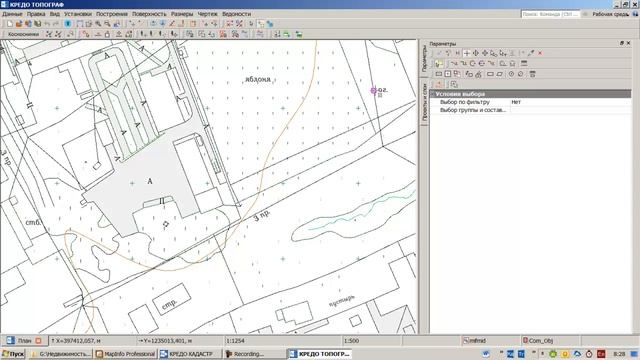Click the Рабочая среда toolbar label
The width and height of the screenshot is (640, 360).
coord(611,14)
